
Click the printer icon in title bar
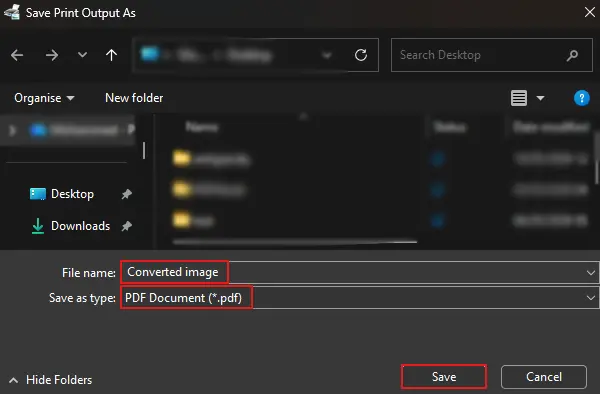coord(11,12)
